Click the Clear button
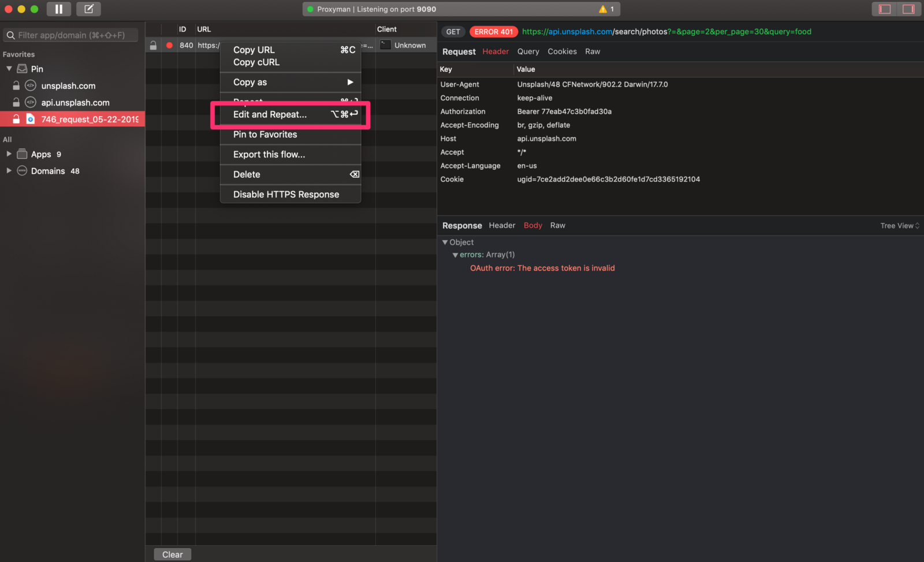924x562 pixels. coord(172,554)
